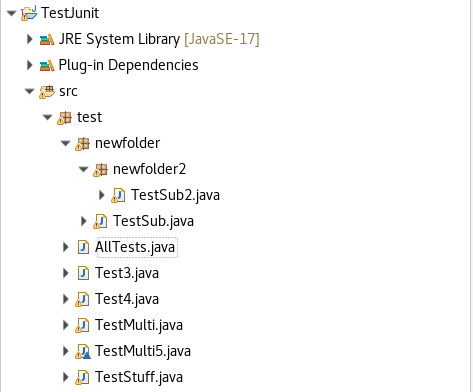This screenshot has height=392, width=473.
Task: Click the Plug-in Dependencies library icon
Action: click(47, 65)
